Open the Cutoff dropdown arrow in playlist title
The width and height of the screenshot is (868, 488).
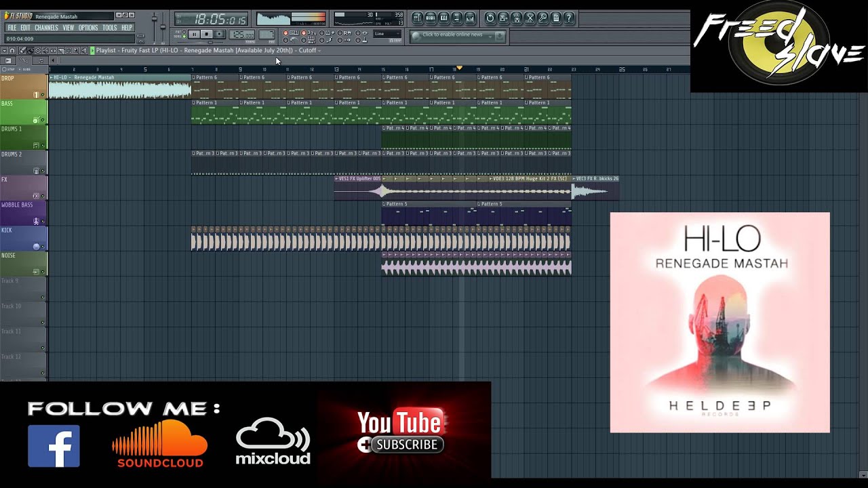click(319, 50)
